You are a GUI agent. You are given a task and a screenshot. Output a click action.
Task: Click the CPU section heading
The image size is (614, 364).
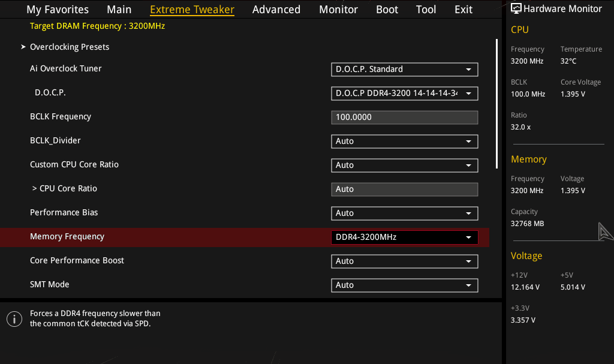tap(520, 30)
